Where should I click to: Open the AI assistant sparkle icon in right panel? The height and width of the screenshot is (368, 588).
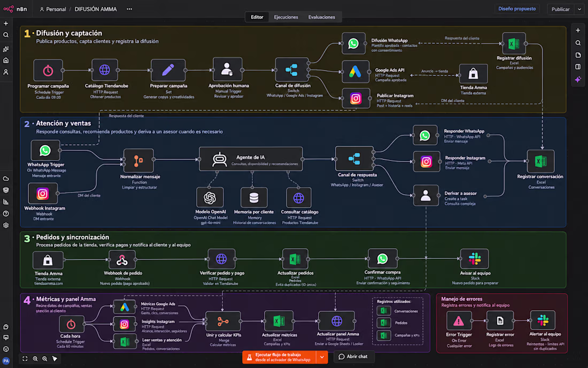578,79
